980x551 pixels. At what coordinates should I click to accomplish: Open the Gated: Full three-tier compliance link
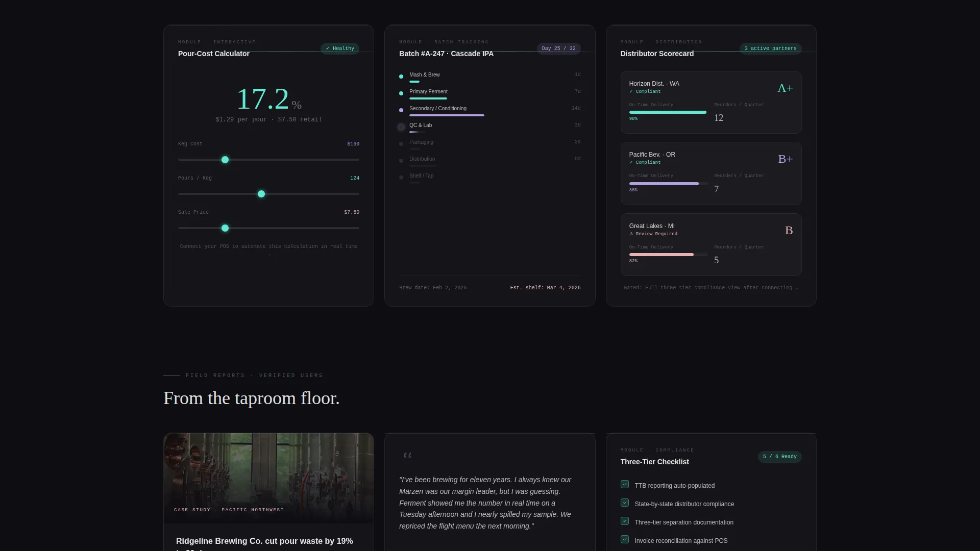coord(711,288)
